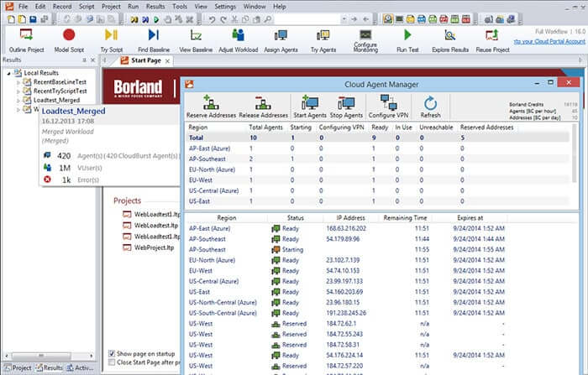Click IP address 184.72.62.1
This screenshot has height=375, width=588.
pyautogui.click(x=341, y=323)
